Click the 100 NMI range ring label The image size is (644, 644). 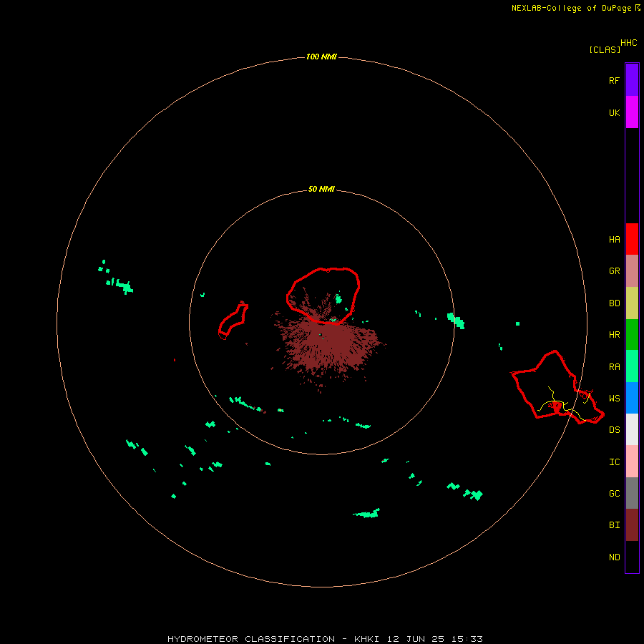[321, 57]
